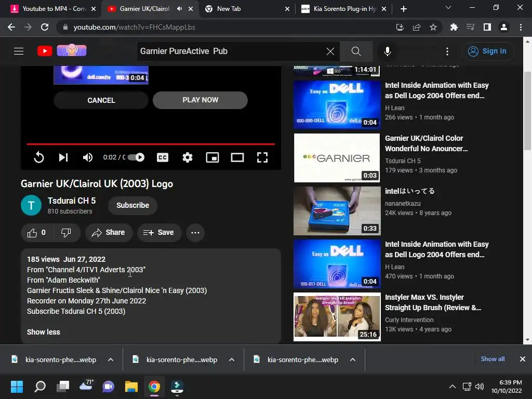Open the tab search dropdown chevron
The width and height of the screenshot is (532, 399).
point(448,7)
